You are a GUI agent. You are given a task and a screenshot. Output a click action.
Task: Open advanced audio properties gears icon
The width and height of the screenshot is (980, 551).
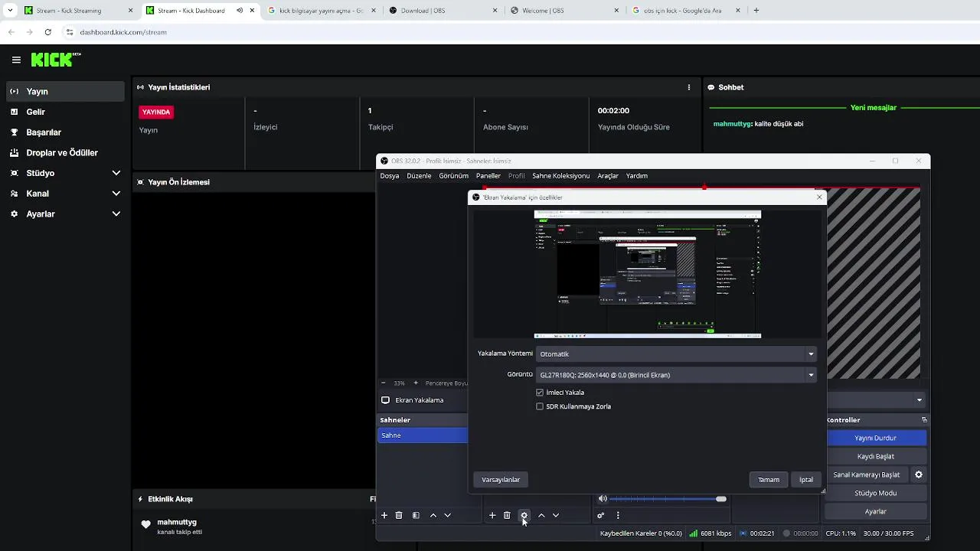point(601,516)
